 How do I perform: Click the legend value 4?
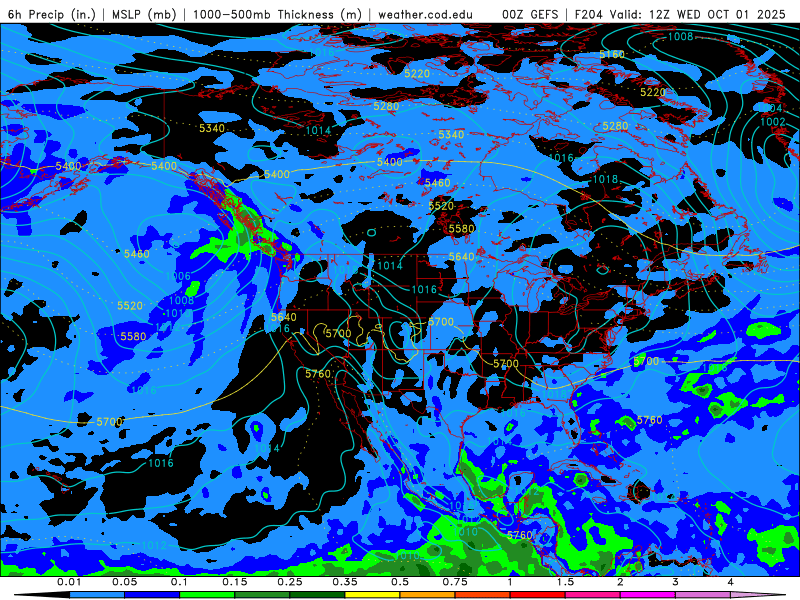731,582
